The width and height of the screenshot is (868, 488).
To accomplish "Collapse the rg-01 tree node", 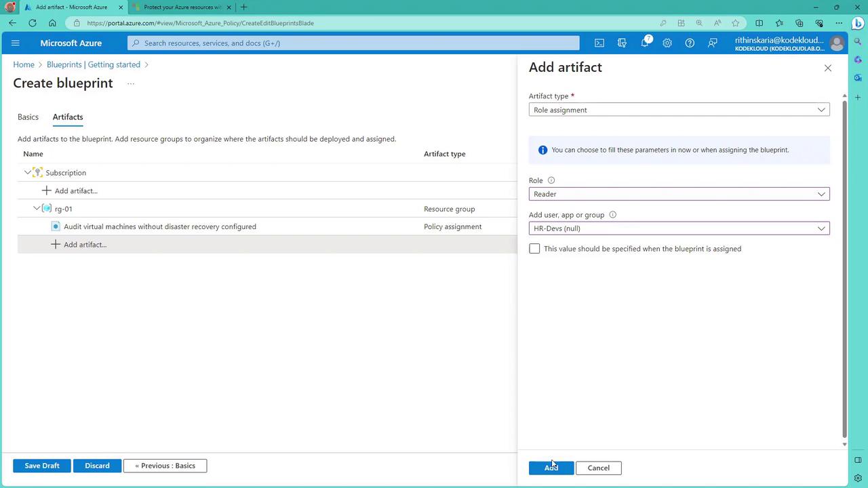I will coord(37,208).
